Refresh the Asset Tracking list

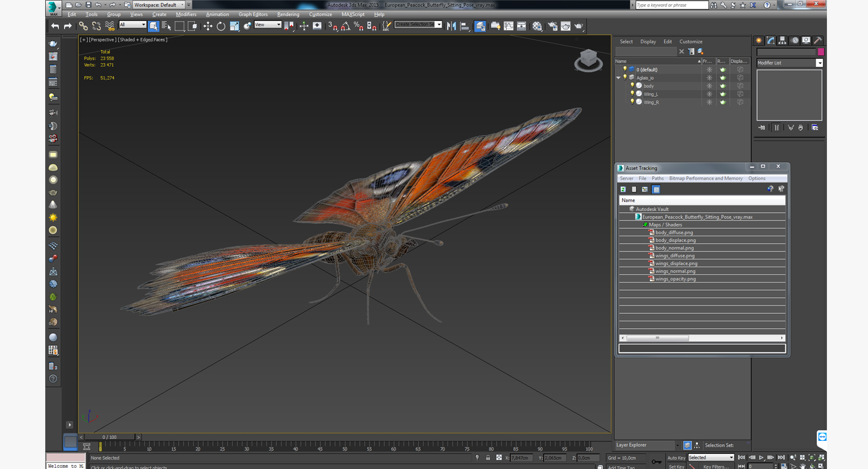tap(623, 189)
